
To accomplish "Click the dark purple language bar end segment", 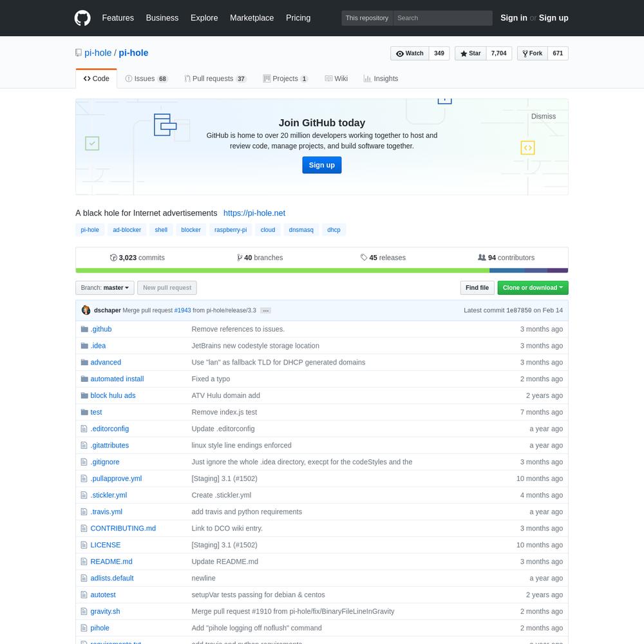I will point(557,270).
